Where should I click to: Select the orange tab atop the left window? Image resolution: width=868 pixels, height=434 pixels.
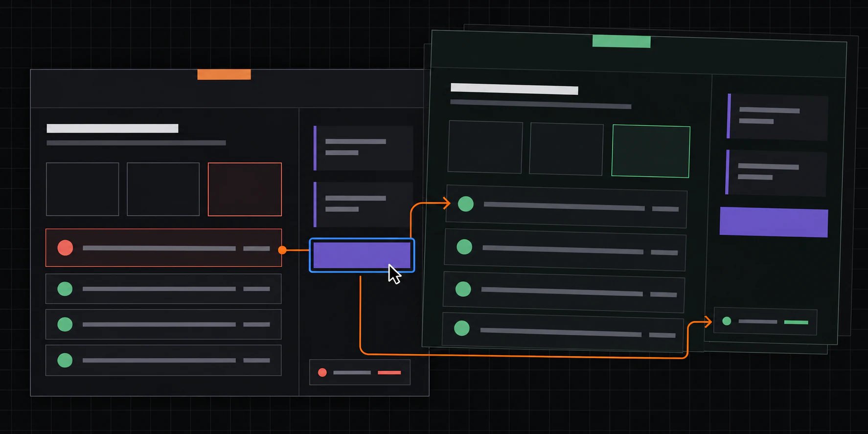(224, 74)
